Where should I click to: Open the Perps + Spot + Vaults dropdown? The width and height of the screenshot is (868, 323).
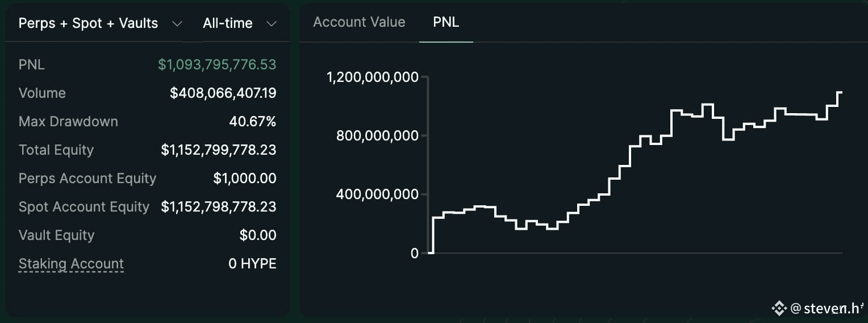click(x=100, y=23)
